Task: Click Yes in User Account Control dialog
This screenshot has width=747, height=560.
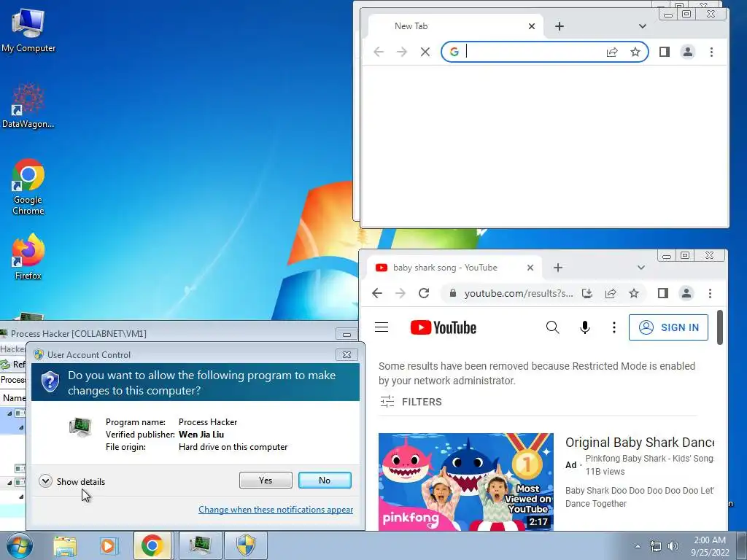Action: 266,480
